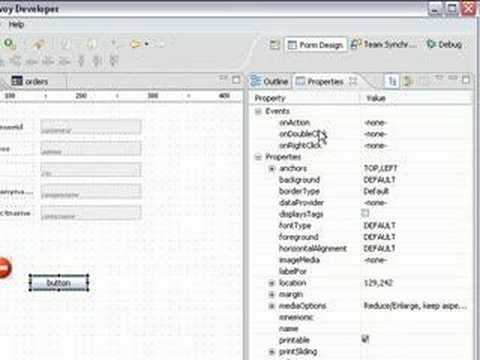Select the onRightClick property row
This screenshot has width=480, height=360.
(362, 146)
